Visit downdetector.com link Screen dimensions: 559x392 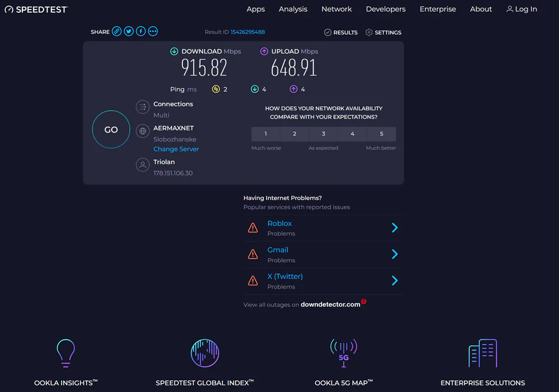point(330,304)
